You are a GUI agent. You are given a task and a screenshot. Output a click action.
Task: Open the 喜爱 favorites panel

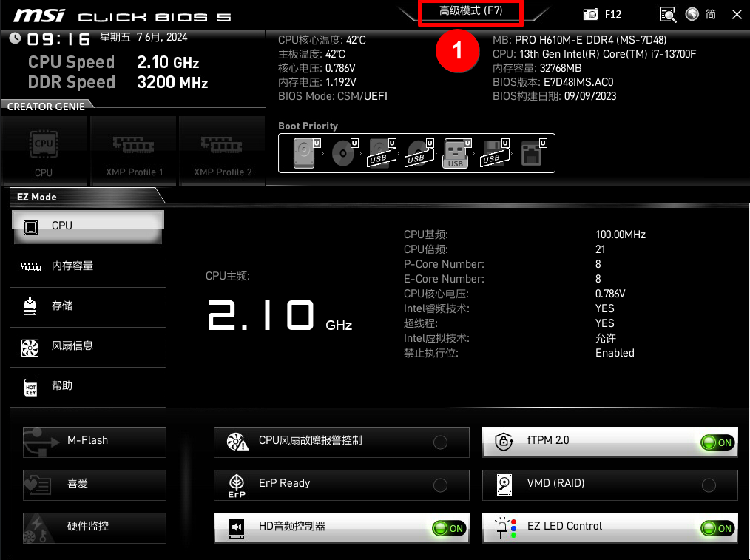pyautogui.click(x=94, y=485)
